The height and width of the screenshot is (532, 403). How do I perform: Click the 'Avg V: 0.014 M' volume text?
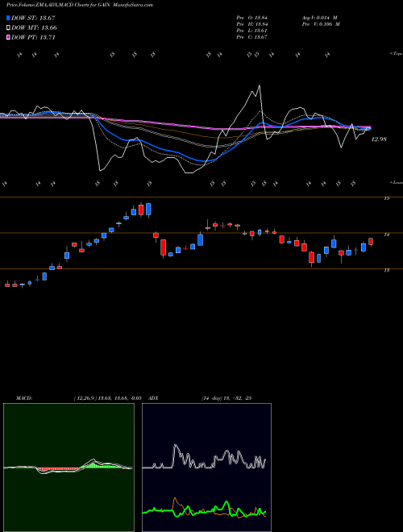pyautogui.click(x=319, y=18)
